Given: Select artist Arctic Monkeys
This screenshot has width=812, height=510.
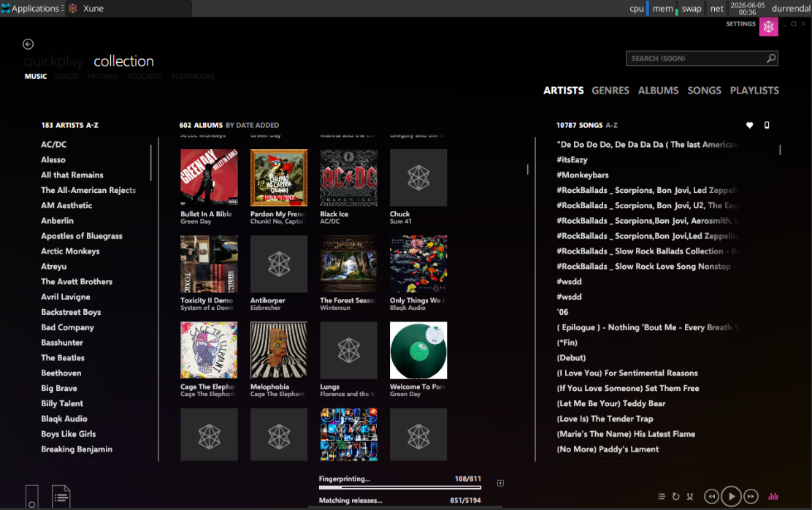Looking at the screenshot, I should [70, 251].
